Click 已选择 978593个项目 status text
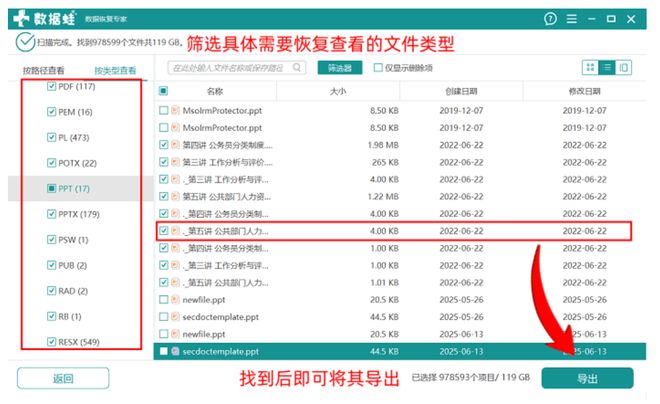 (471, 377)
